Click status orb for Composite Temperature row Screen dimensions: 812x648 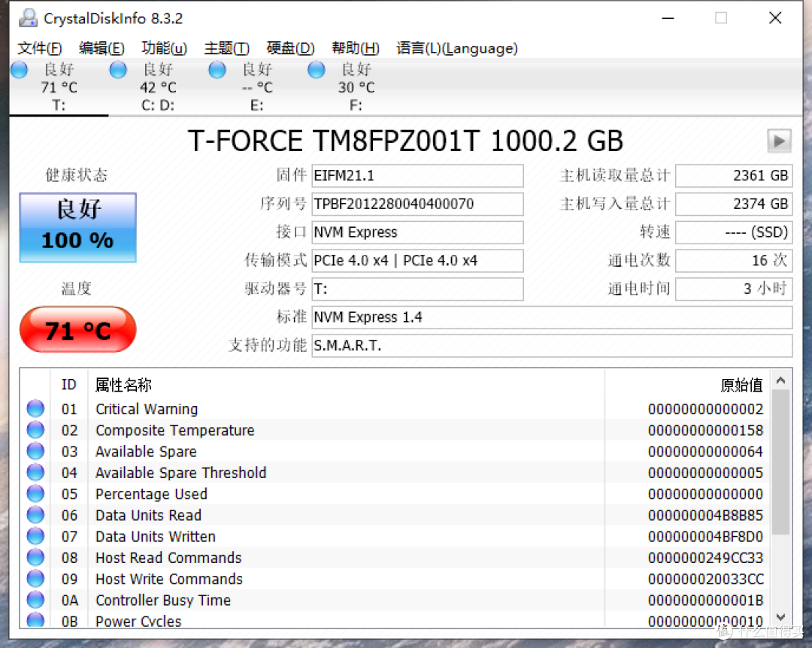tap(36, 430)
